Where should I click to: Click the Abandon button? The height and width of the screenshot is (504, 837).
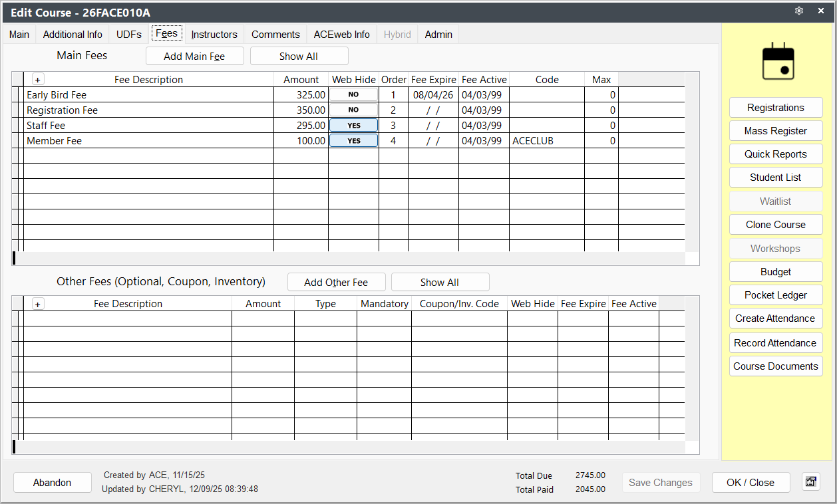(53, 483)
